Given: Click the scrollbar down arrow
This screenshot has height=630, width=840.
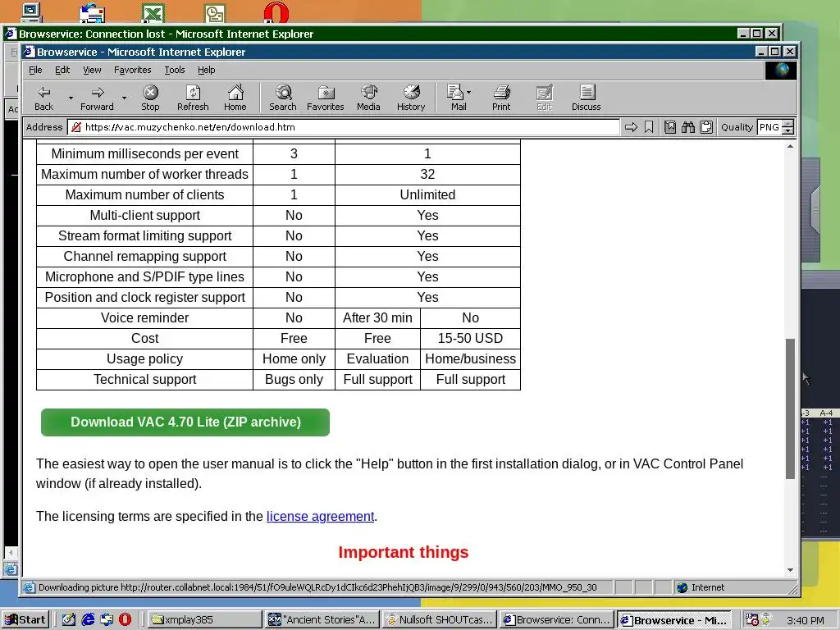Looking at the screenshot, I should pos(790,571).
